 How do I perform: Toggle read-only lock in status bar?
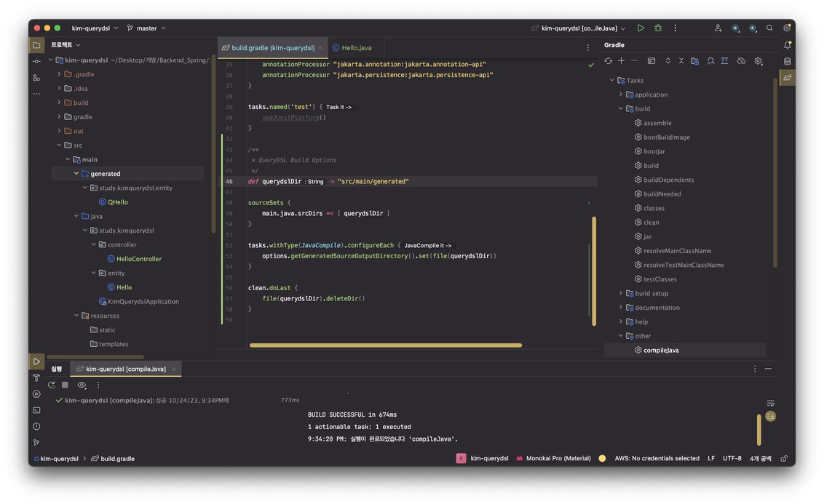tap(783, 458)
